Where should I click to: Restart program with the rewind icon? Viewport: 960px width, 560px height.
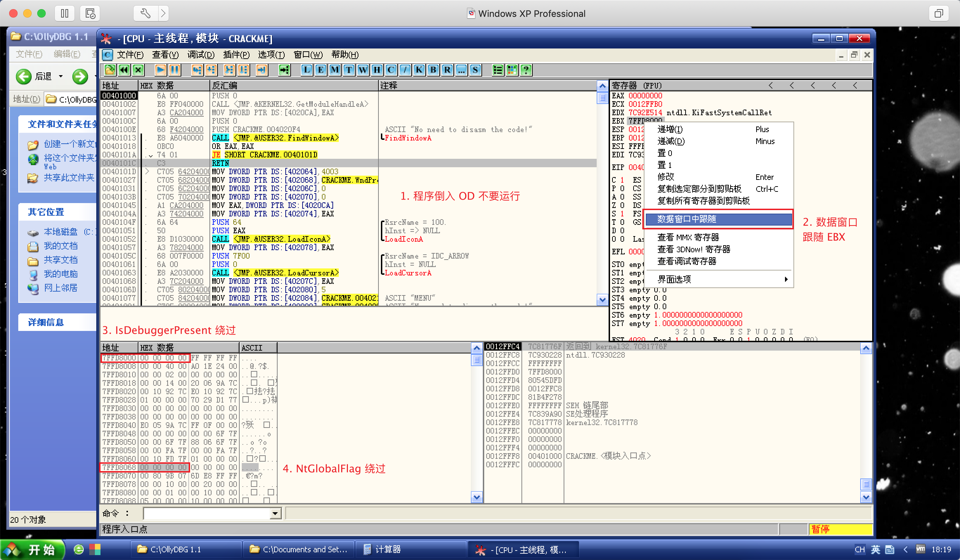pyautogui.click(x=124, y=70)
